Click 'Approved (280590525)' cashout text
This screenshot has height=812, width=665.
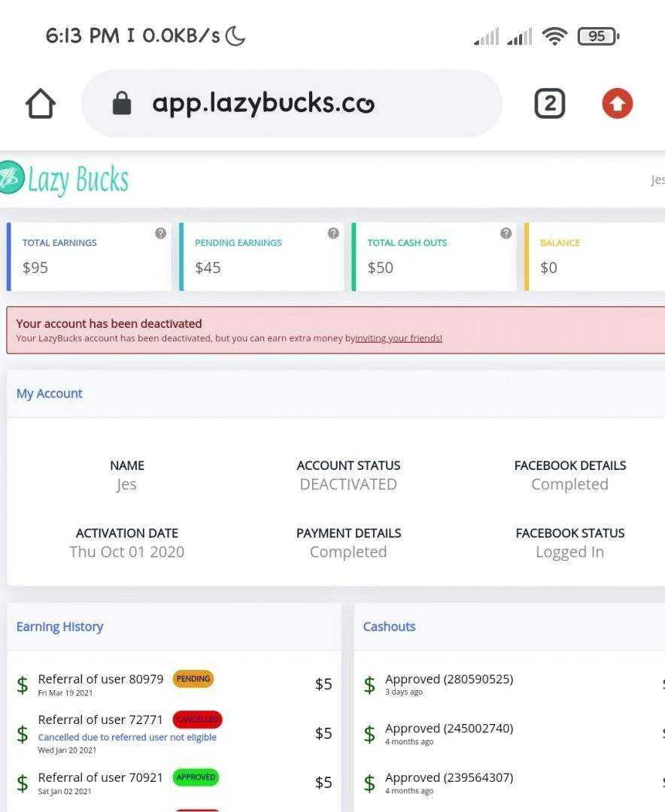(x=449, y=679)
